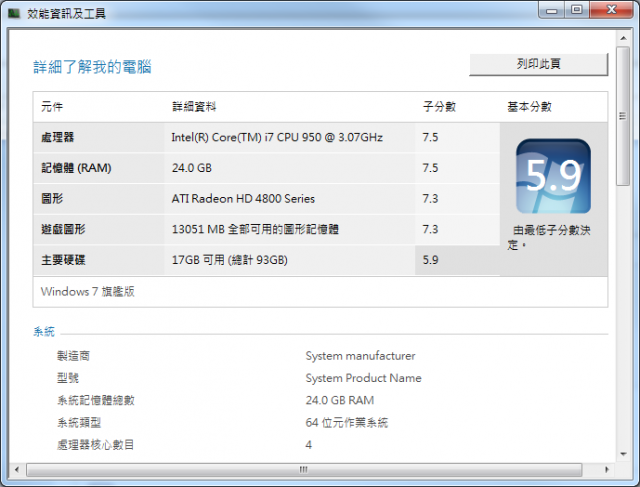Screen dimensions: 640x487
Task: Select the 主要硬碟 row label
Action: (63, 260)
